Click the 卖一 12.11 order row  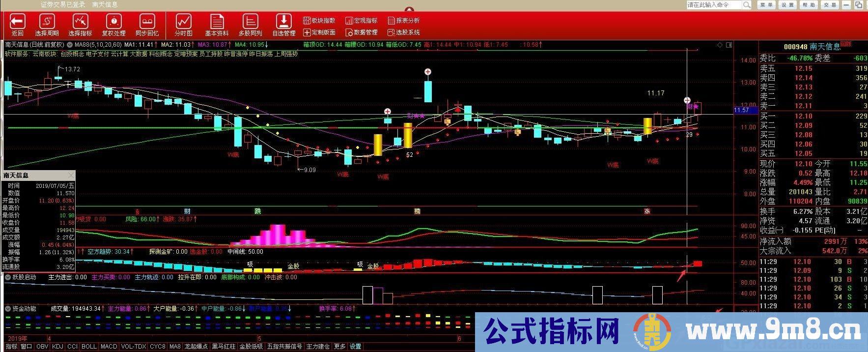[x=813, y=106]
